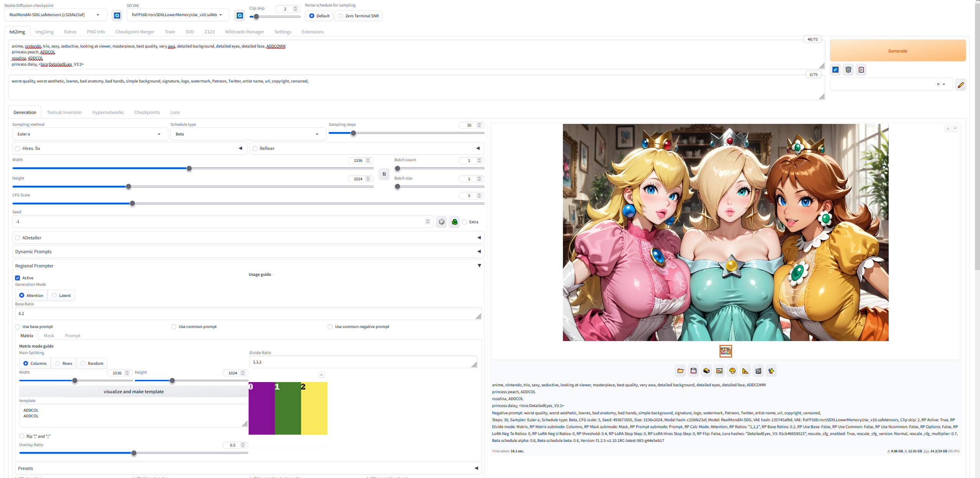
Task: Expand the ADetailer section
Action: 478,238
